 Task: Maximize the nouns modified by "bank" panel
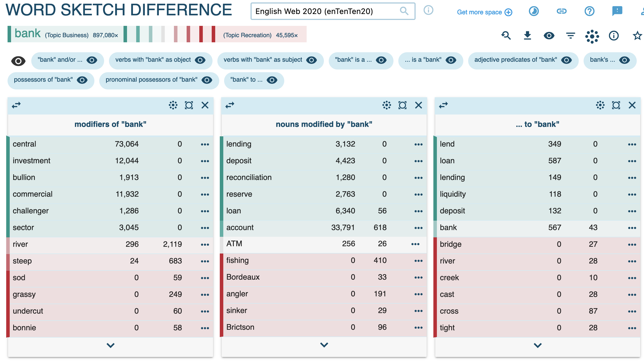coord(402,105)
